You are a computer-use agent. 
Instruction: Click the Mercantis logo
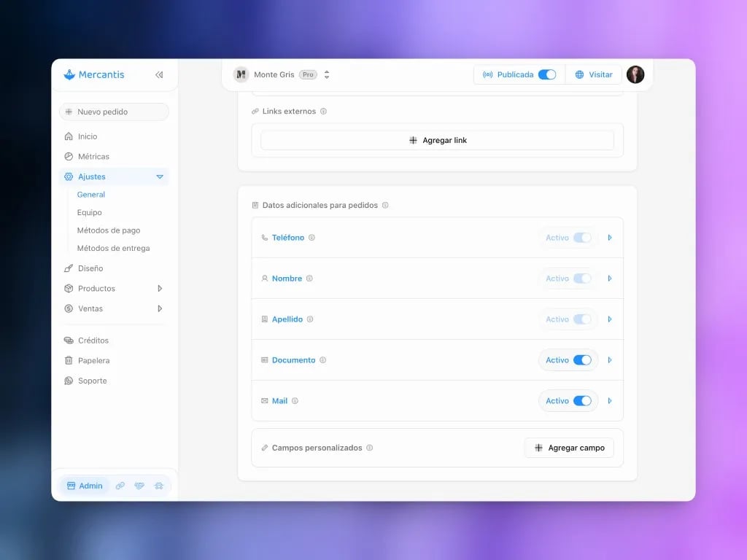[94, 75]
